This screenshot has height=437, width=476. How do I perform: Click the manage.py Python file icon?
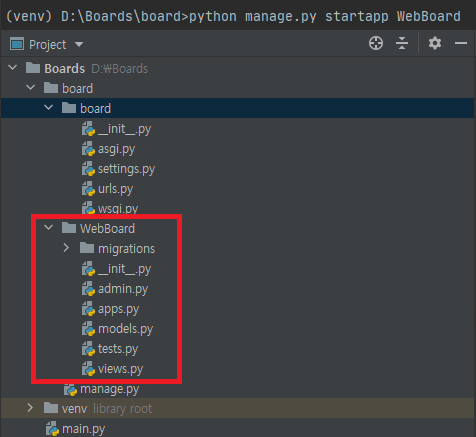(71, 389)
